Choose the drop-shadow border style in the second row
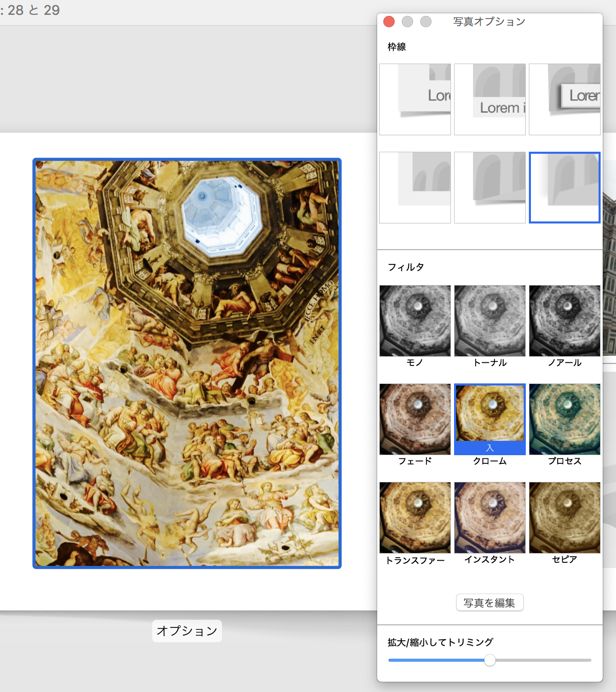616x692 pixels. tap(490, 188)
